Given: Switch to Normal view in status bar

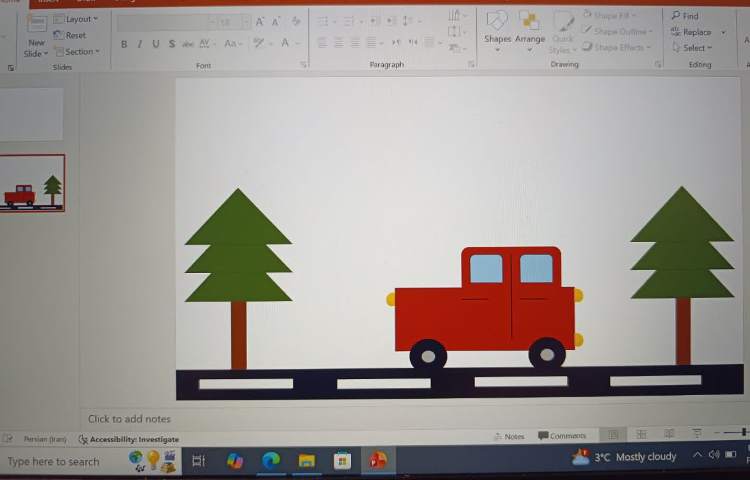Looking at the screenshot, I should tap(610, 434).
